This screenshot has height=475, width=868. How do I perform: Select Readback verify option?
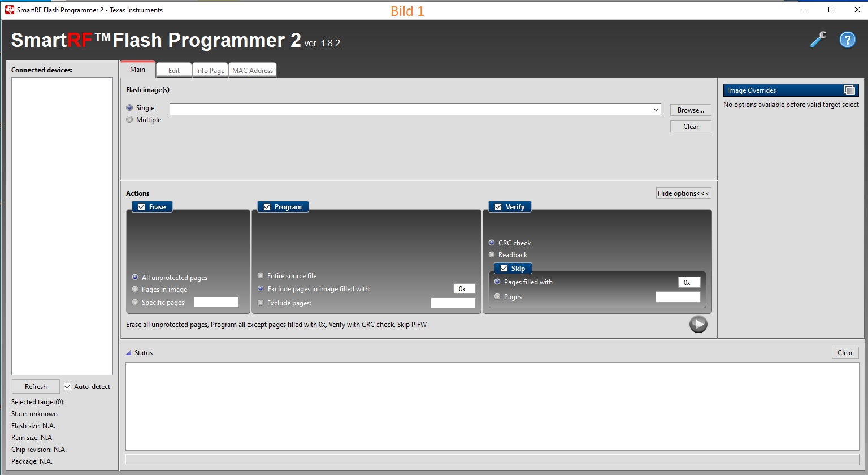tap(492, 254)
